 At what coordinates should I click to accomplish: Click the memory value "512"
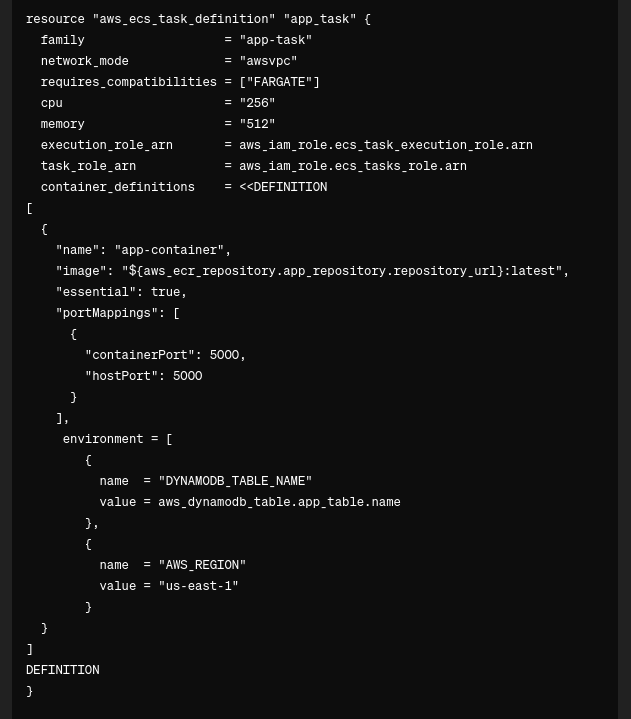tap(257, 124)
